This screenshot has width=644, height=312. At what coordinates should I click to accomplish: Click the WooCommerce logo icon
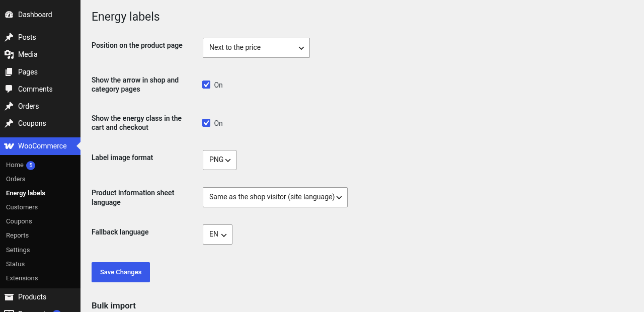pos(9,146)
